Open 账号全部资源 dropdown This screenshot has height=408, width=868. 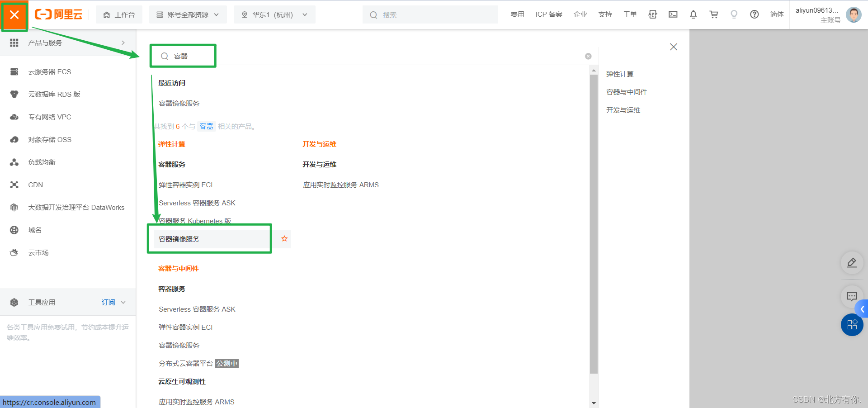pos(188,14)
